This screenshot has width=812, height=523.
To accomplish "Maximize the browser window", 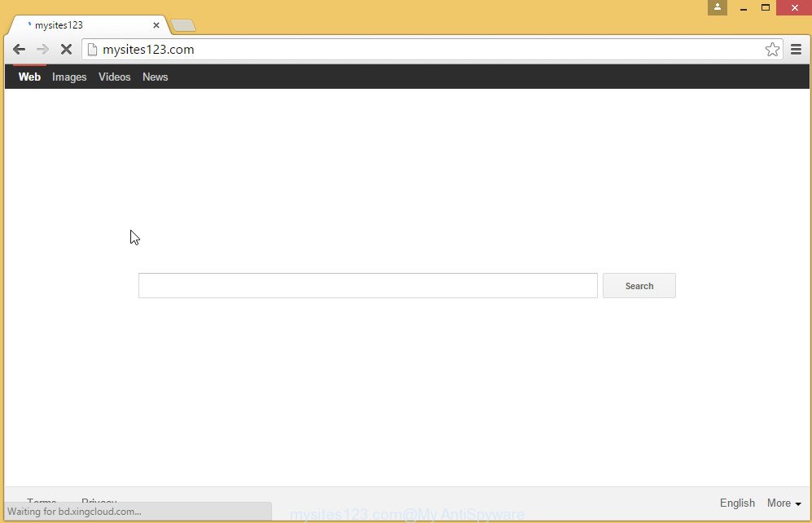I will click(x=766, y=8).
